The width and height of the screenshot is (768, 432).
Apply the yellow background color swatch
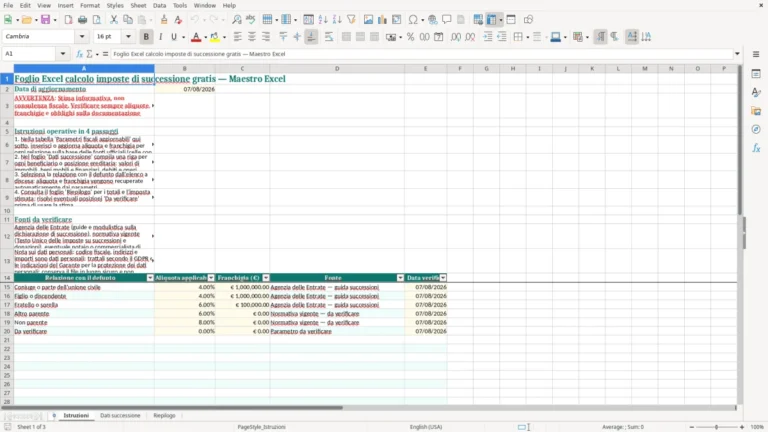215,37
